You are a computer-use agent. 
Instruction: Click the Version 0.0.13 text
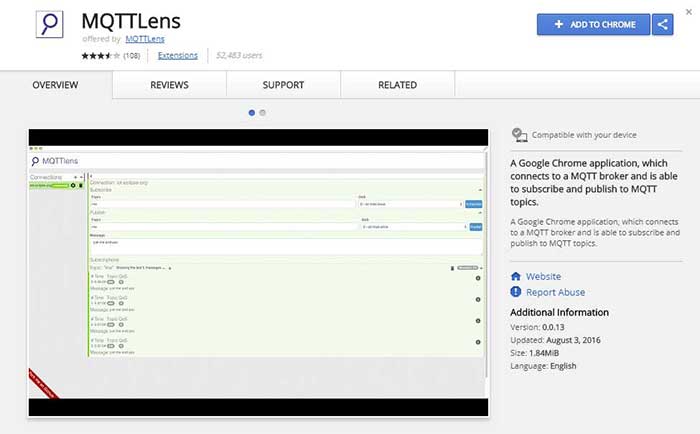click(538, 327)
